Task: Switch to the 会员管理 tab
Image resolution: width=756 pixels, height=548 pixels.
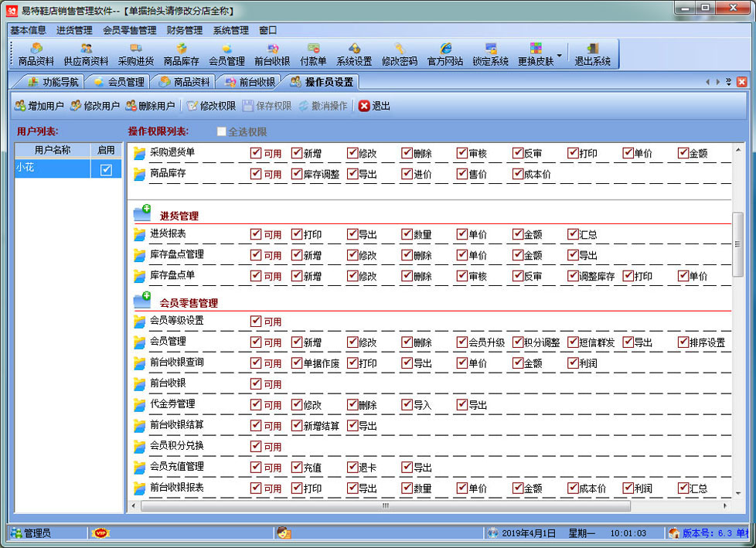Action: pyautogui.click(x=119, y=82)
